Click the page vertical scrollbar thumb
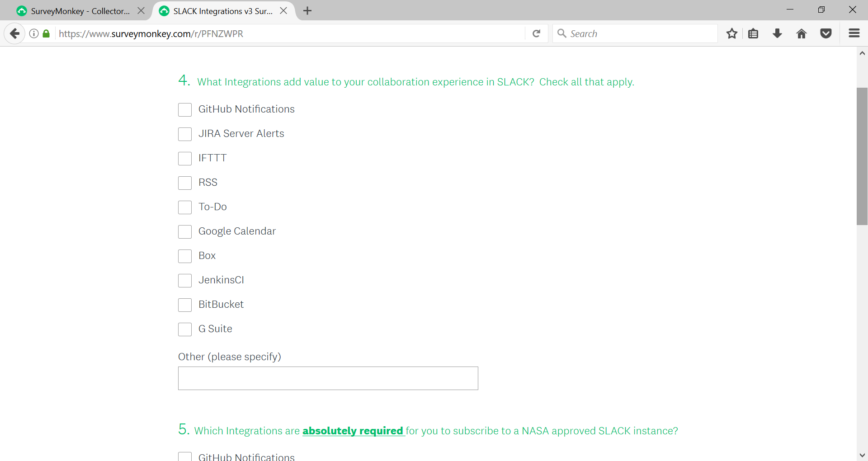Viewport: 868px width, 461px height. click(x=862, y=156)
